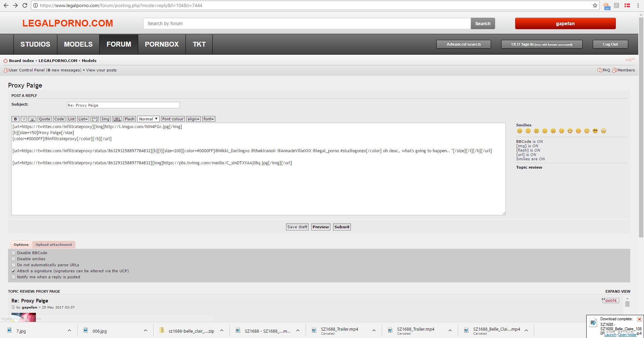Screen dimensions: 644x338
Task: Expand options arrow for 7.jpg download
Action: (x=69, y=331)
